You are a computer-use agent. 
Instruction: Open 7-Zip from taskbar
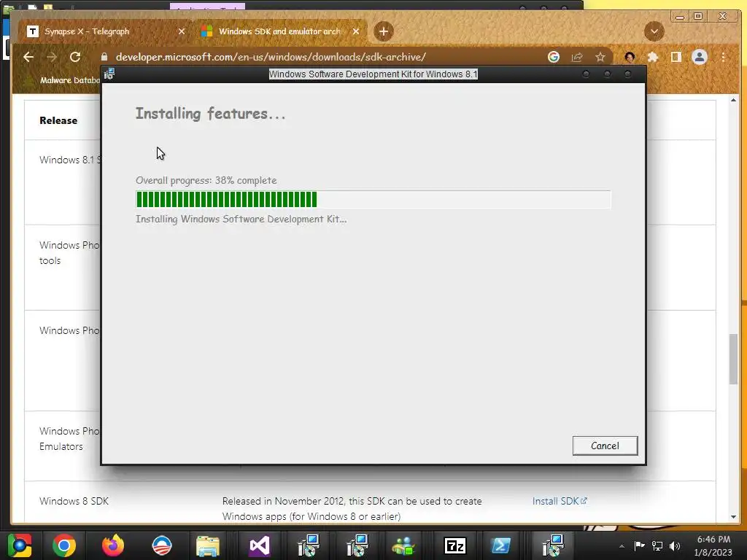click(x=454, y=545)
